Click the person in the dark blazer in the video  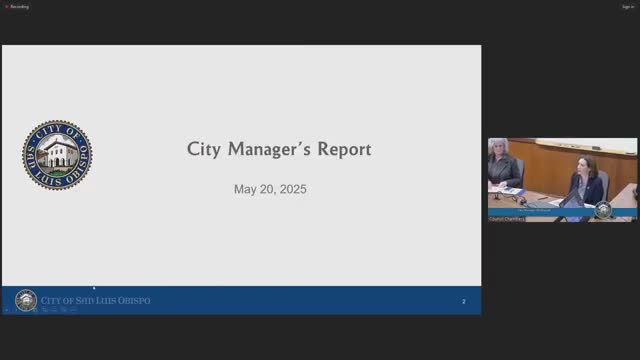[x=586, y=182]
